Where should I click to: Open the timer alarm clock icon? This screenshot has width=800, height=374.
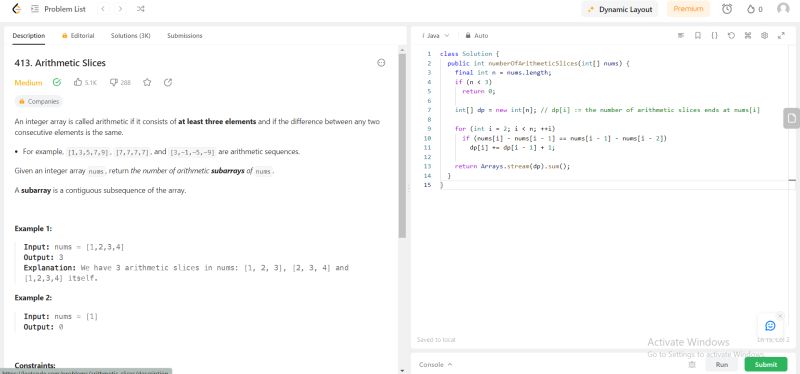727,9
